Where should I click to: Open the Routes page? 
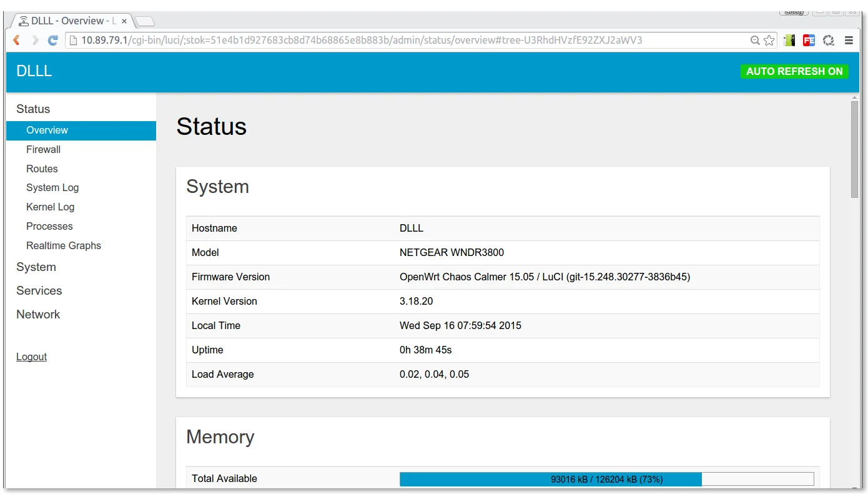(42, 169)
